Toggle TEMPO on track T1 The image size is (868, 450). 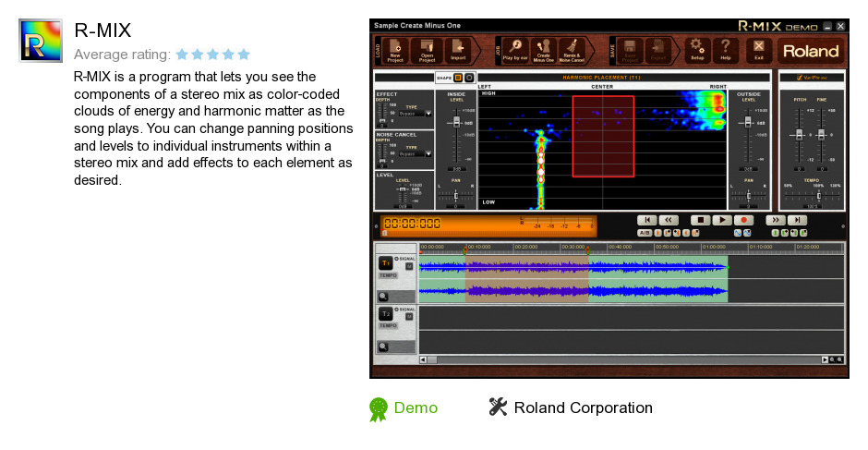click(x=388, y=275)
